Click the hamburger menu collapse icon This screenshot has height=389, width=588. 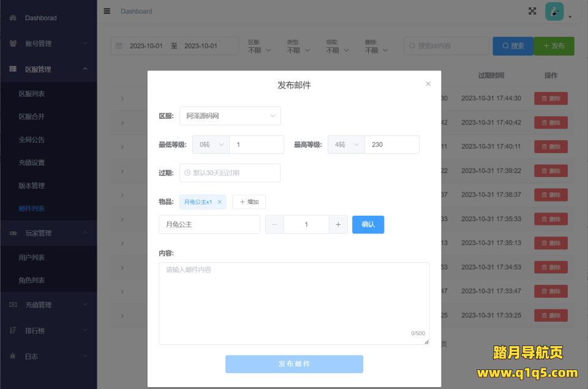pyautogui.click(x=107, y=11)
